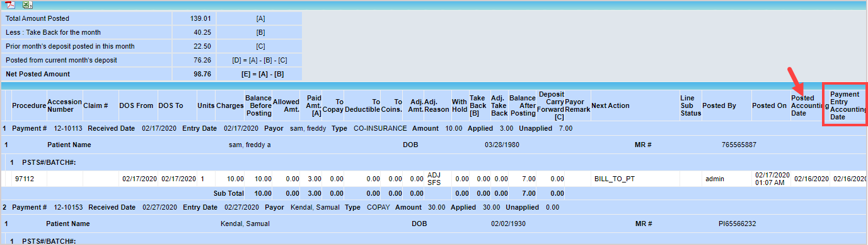Click the Posted By column header

(x=719, y=105)
